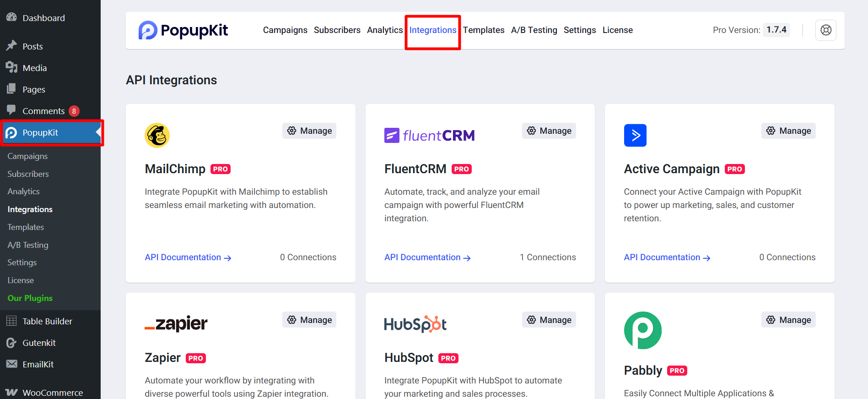Click the Table Builder grid icon
The width and height of the screenshot is (868, 399).
[x=11, y=321]
